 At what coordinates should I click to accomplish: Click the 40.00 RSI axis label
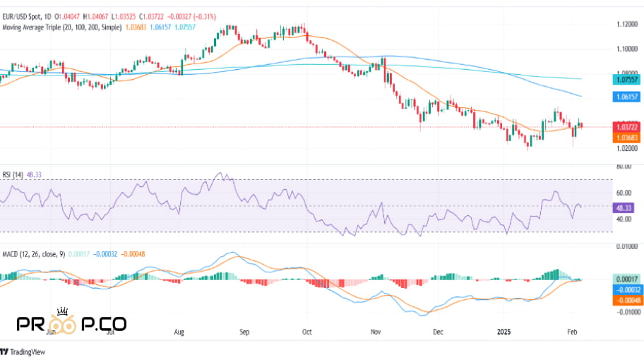(x=624, y=219)
